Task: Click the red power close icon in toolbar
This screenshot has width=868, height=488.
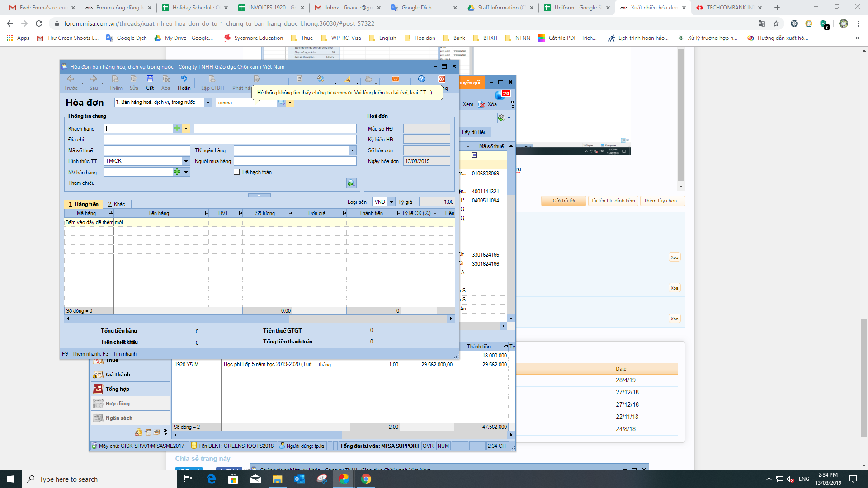Action: pyautogui.click(x=442, y=79)
